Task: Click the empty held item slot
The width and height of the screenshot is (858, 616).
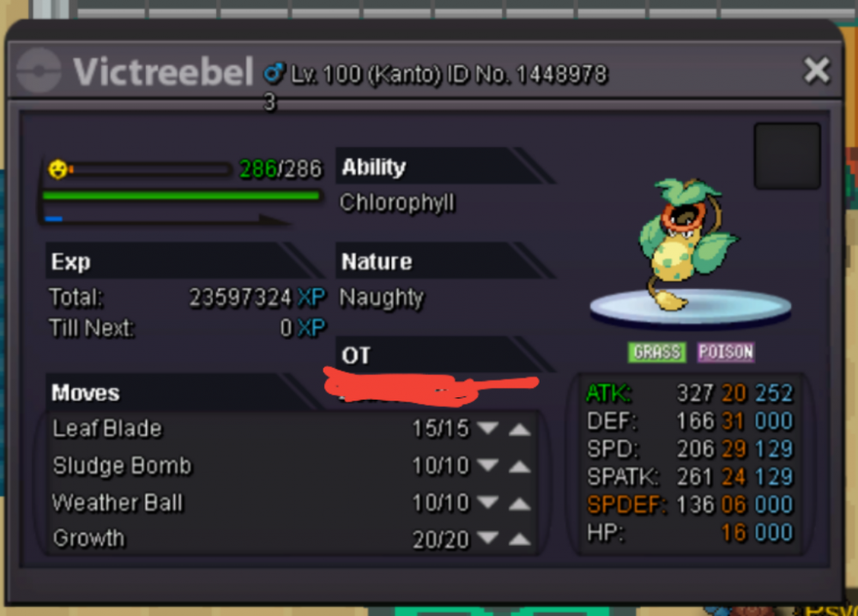Action: pyautogui.click(x=787, y=156)
